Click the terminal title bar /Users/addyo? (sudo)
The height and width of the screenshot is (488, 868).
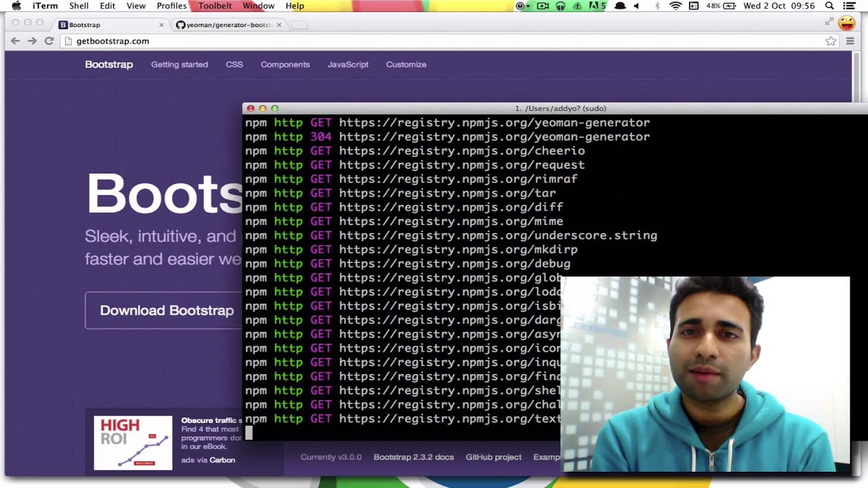tap(560, 108)
